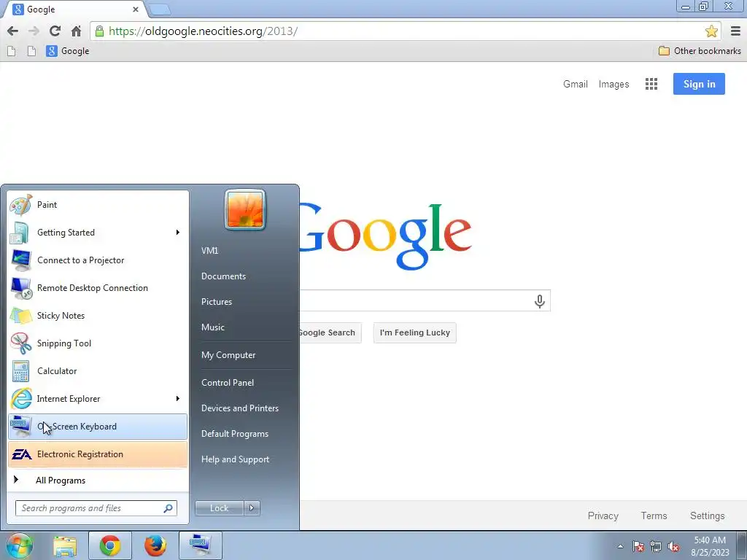Open Control Panel
Screen dimensions: 747x560
tap(228, 383)
